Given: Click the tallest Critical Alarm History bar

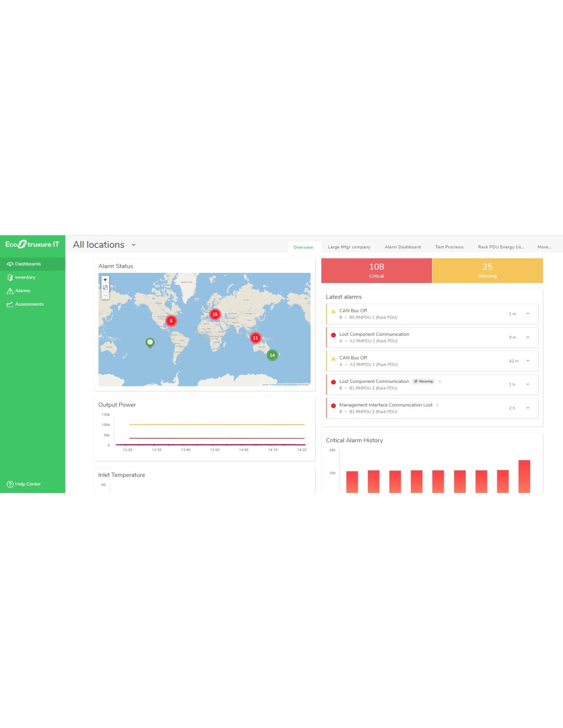Looking at the screenshot, I should tap(524, 476).
